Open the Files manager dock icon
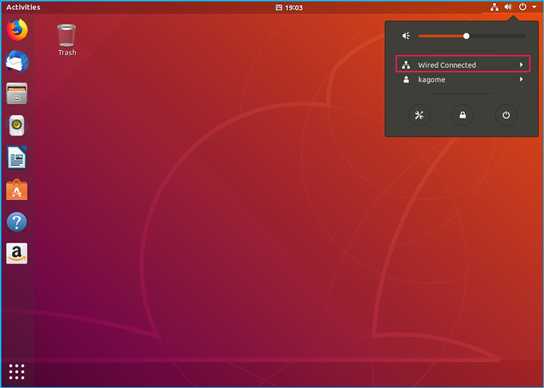Image resolution: width=544 pixels, height=388 pixels. click(x=17, y=93)
